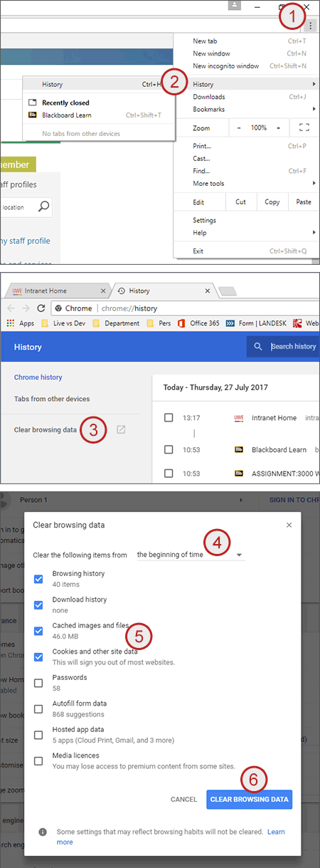Click the minus button to zoom out
The image size is (320, 868).
coord(239,127)
